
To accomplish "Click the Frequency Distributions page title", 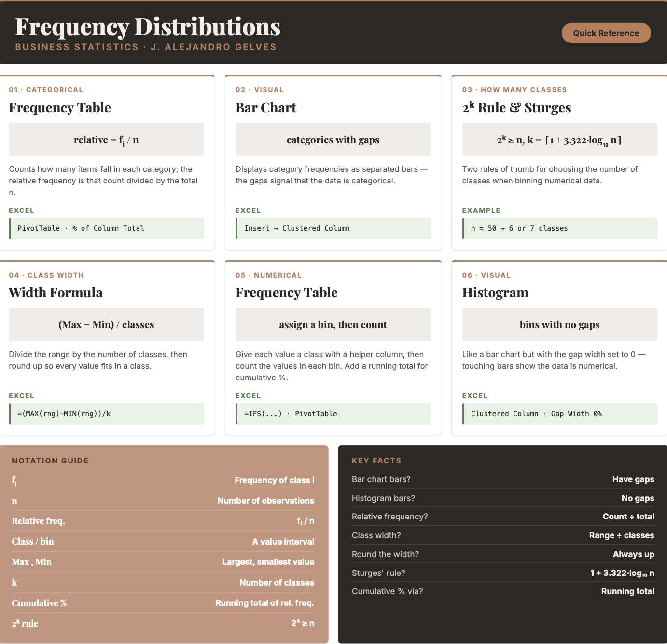I will (148, 27).
